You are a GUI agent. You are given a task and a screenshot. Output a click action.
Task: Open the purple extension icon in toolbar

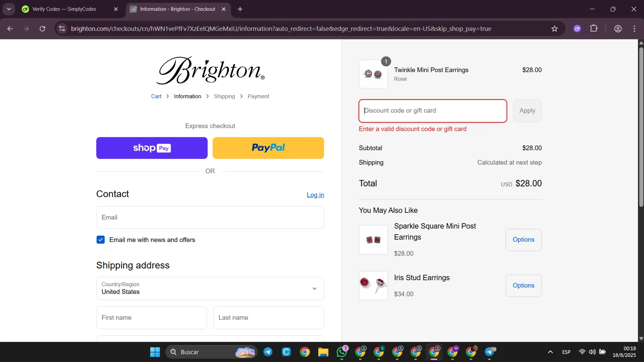click(x=577, y=29)
